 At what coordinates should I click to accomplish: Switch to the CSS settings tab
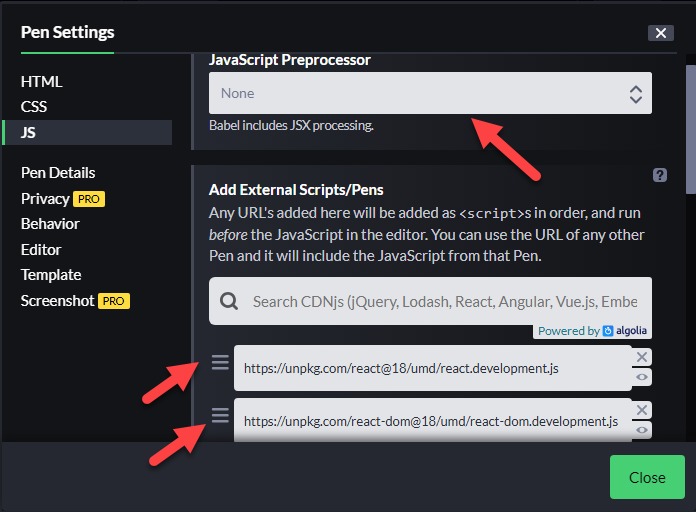pos(34,107)
